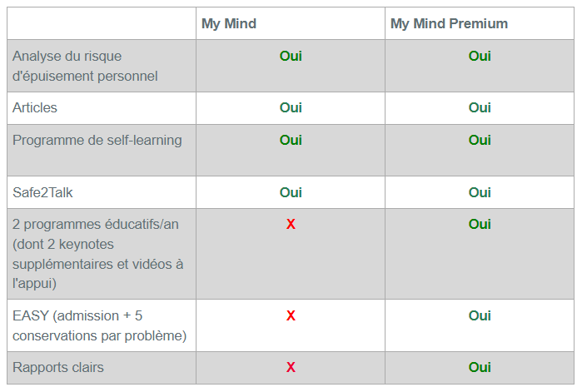Select the Programme de self-learning label
Viewport: 582px width, 392px height.
click(x=97, y=140)
